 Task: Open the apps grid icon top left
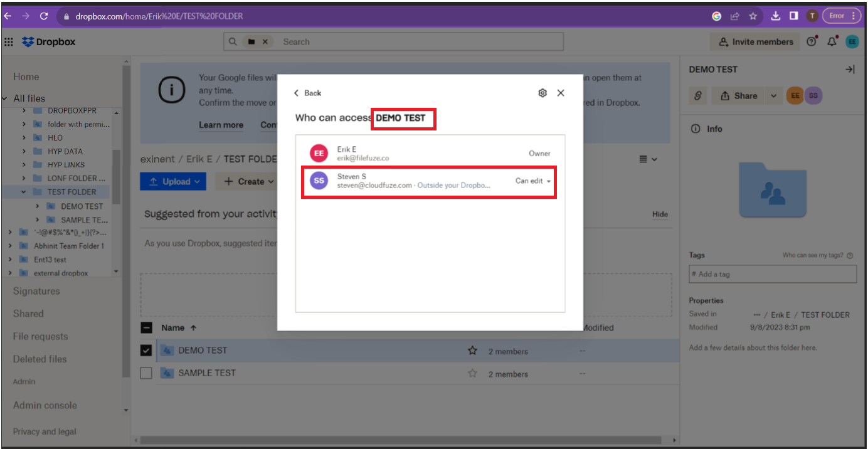(9, 41)
